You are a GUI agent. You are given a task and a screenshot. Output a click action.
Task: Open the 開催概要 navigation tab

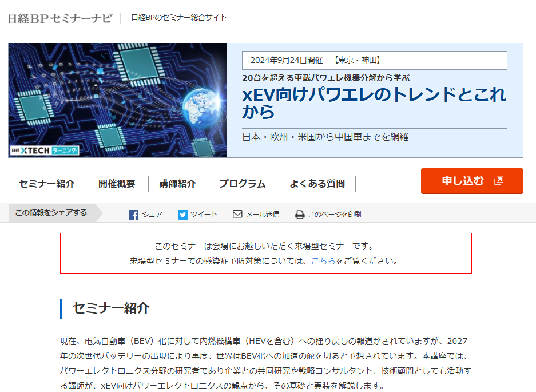tap(117, 184)
